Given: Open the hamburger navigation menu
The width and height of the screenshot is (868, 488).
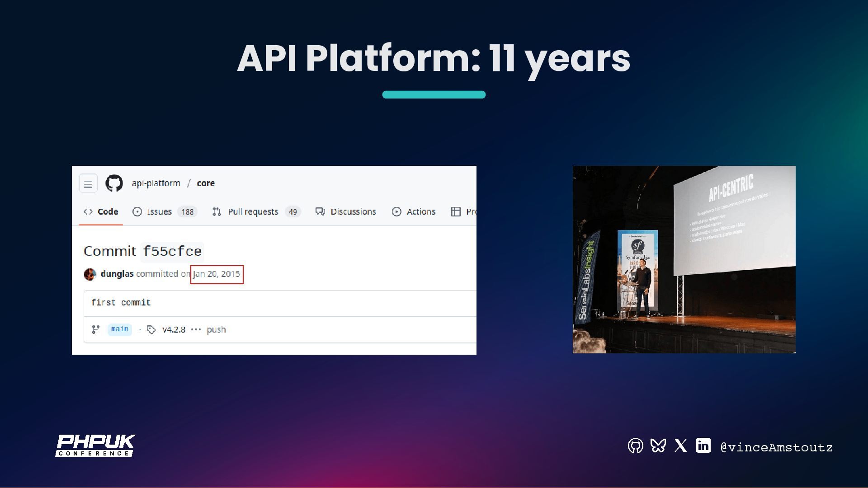Looking at the screenshot, I should click(88, 183).
